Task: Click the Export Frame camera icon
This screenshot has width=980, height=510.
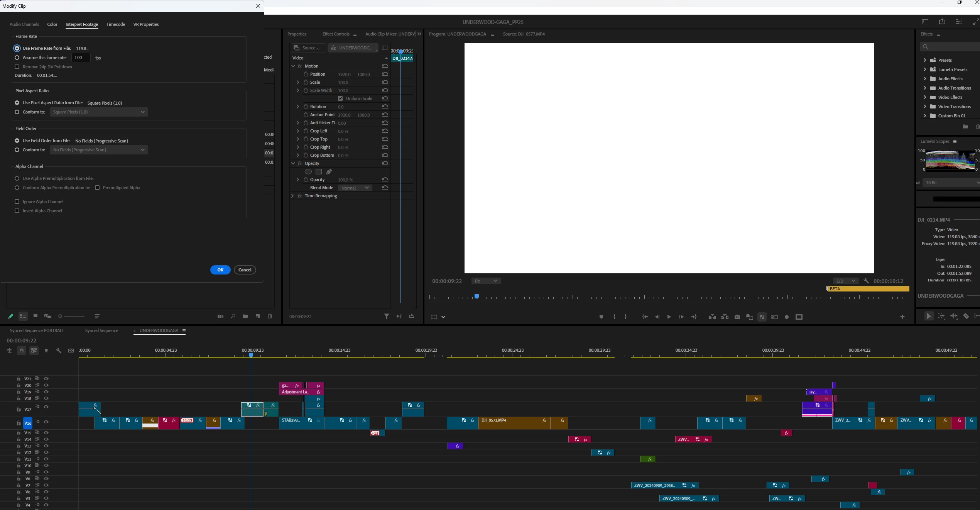Action: pos(737,317)
